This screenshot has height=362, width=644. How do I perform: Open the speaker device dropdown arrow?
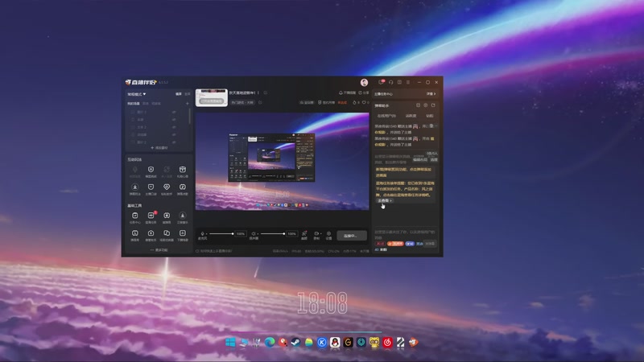coord(258,234)
